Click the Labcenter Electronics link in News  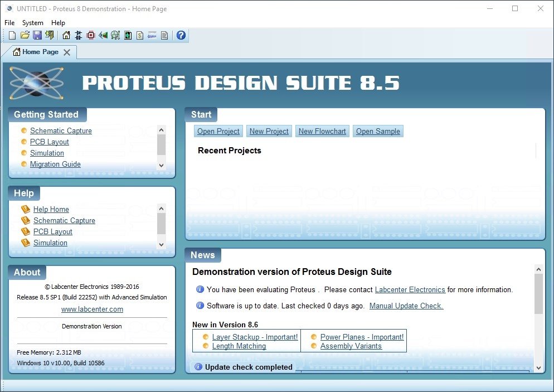[410, 289]
